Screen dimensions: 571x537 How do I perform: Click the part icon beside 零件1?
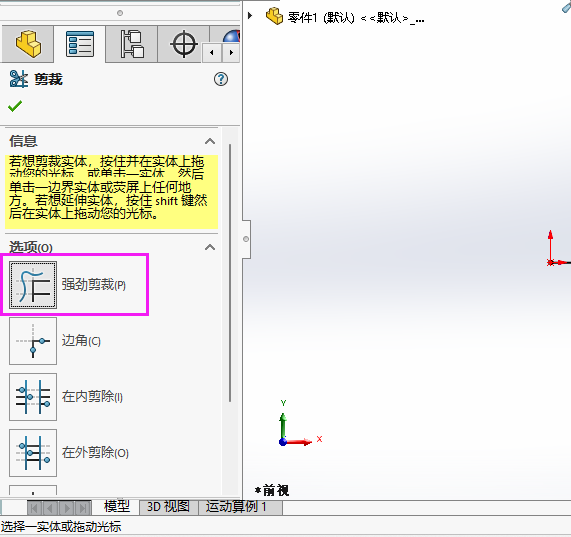click(x=274, y=16)
